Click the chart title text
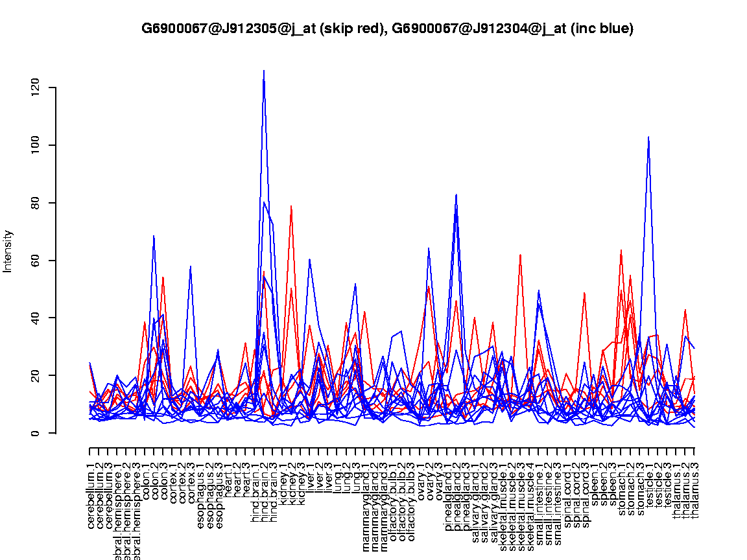The height and width of the screenshot is (560, 747). pyautogui.click(x=387, y=29)
